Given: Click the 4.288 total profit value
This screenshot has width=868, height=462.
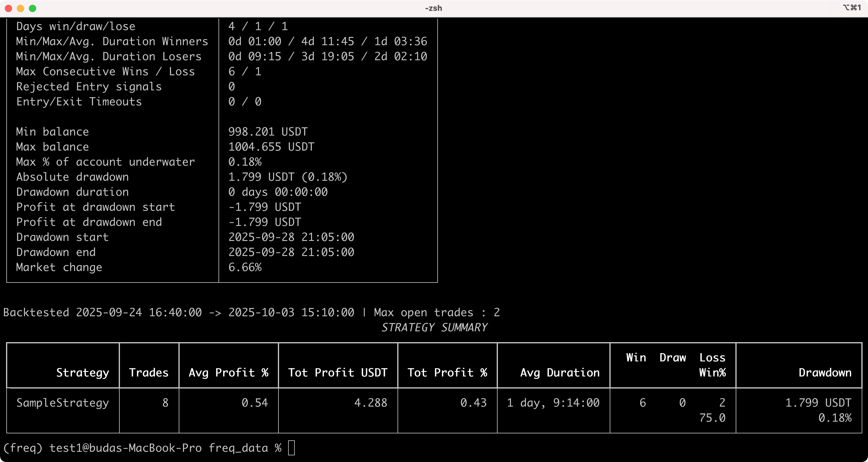Looking at the screenshot, I should click(x=370, y=403).
